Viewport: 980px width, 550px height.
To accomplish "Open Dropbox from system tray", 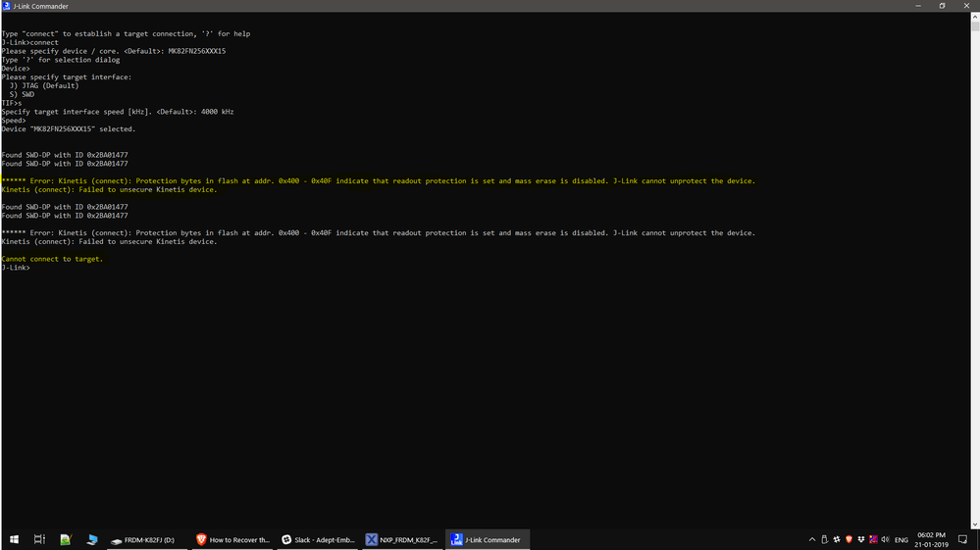I will [860, 539].
